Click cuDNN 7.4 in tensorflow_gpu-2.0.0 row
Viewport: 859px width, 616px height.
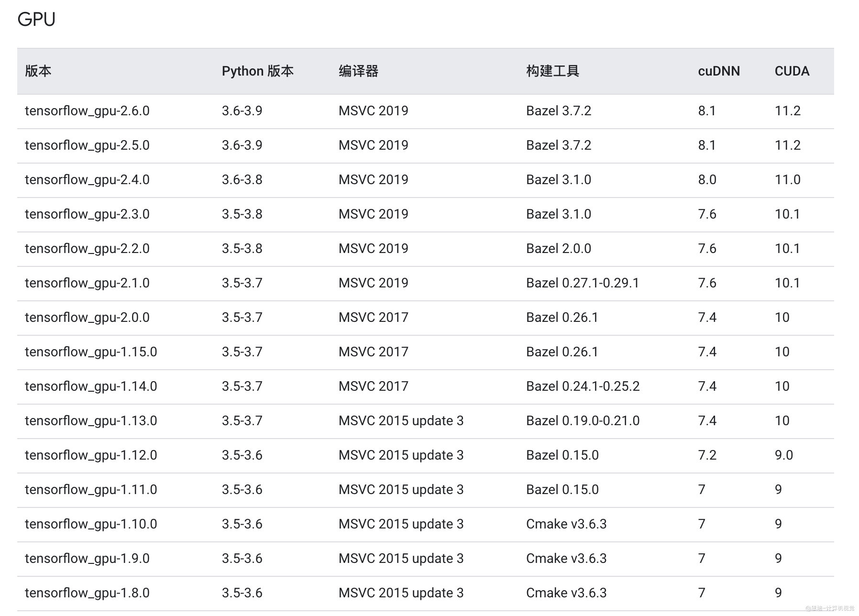707,318
